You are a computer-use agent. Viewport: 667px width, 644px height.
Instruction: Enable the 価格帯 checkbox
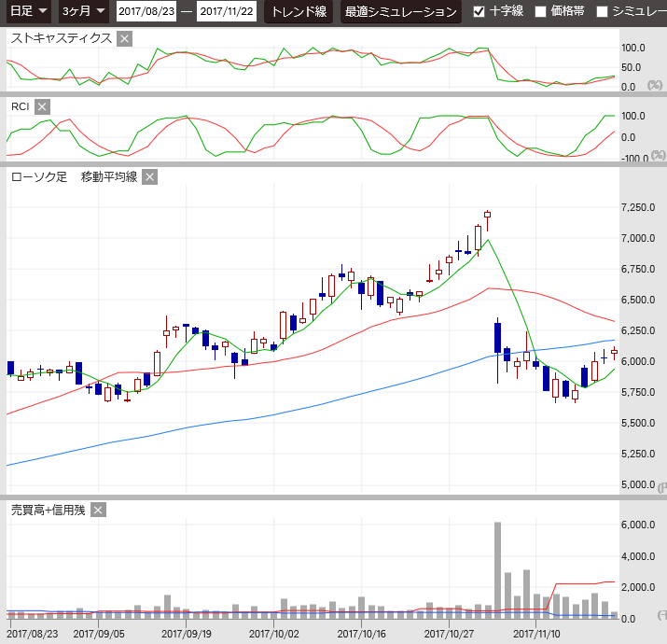540,12
